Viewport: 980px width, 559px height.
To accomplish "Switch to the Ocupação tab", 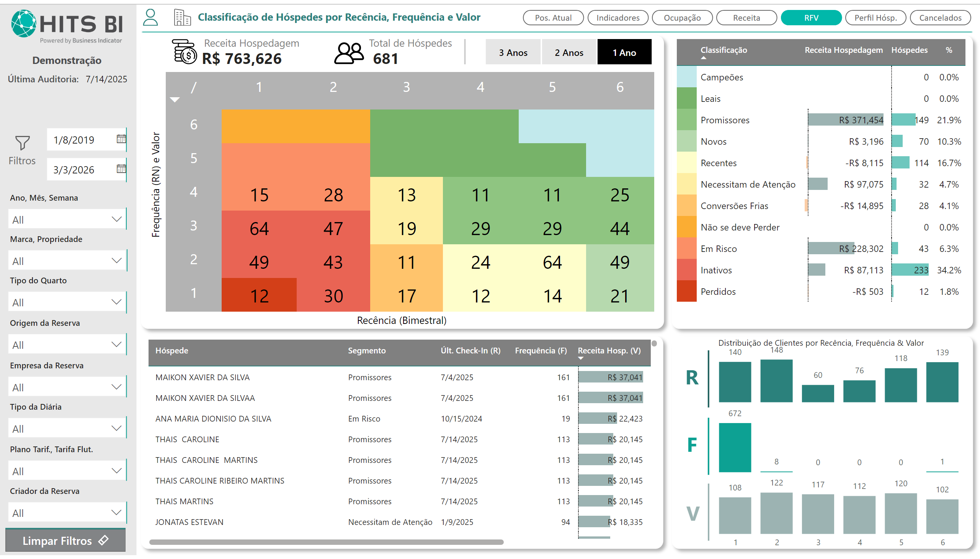I will 682,18.
